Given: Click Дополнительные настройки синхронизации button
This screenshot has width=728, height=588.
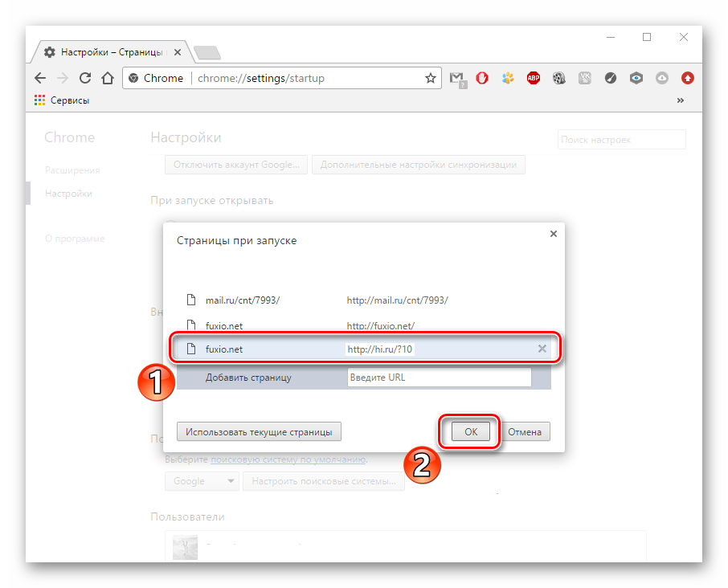Looking at the screenshot, I should [x=419, y=165].
